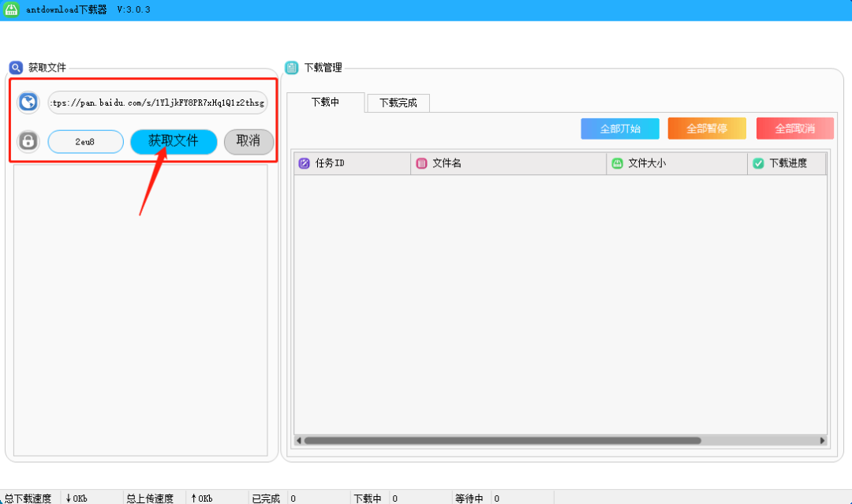Click the green checkmark 下载进度 icon
The width and height of the screenshot is (852, 504).
pyautogui.click(x=758, y=163)
